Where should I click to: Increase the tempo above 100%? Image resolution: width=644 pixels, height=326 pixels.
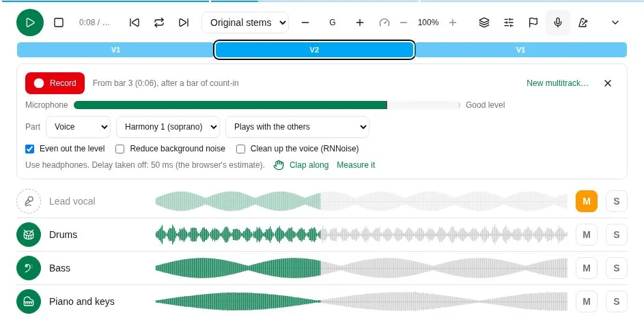453,23
